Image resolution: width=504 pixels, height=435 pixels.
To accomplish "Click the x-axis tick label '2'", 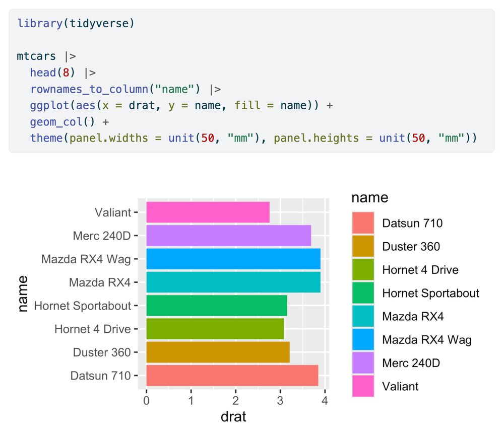I will click(235, 401).
